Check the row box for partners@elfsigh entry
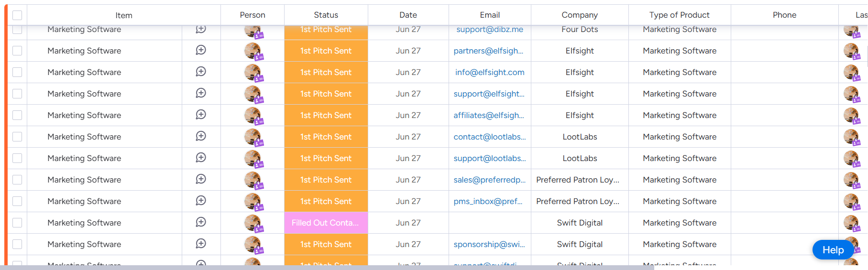This screenshot has width=868, height=270. pyautogui.click(x=17, y=51)
